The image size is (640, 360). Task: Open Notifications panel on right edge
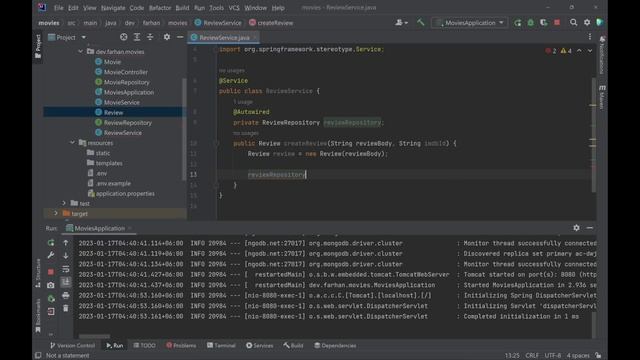[x=602, y=56]
